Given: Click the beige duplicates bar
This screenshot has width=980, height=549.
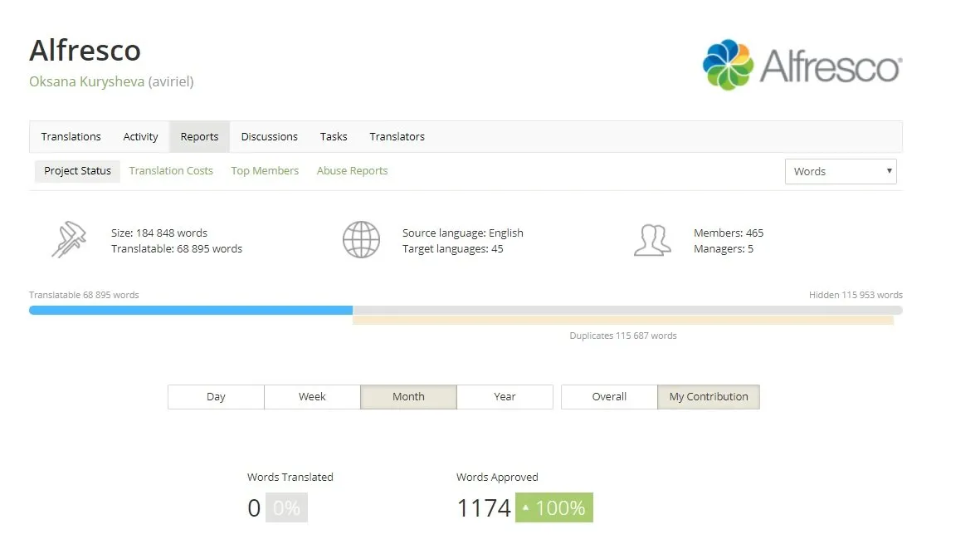Looking at the screenshot, I should click(x=623, y=320).
